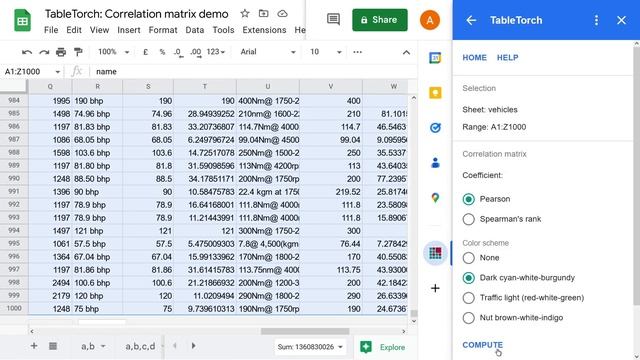Screen dimensions: 640x360
Task: Choose Nut brown-white-indigo scheme
Action: [x=469, y=318]
